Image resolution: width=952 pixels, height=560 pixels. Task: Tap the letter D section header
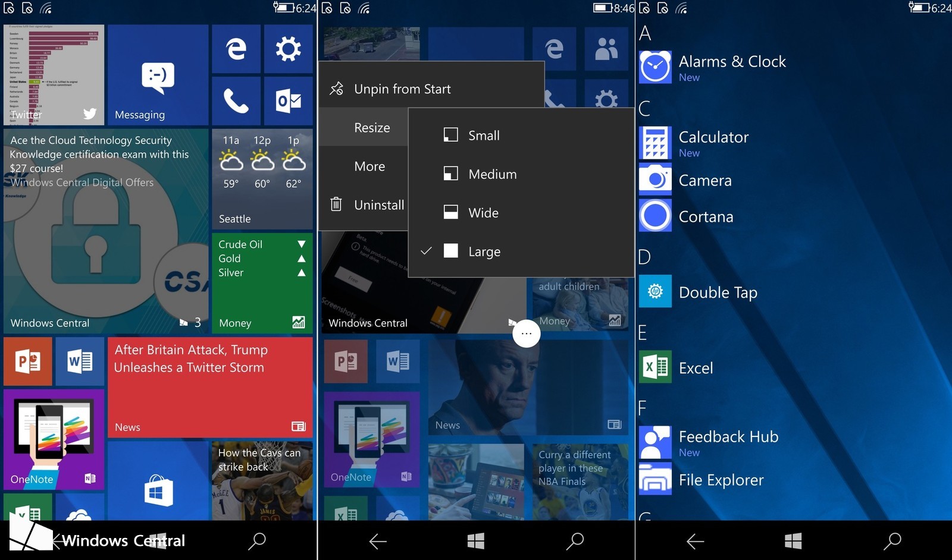[x=644, y=257]
